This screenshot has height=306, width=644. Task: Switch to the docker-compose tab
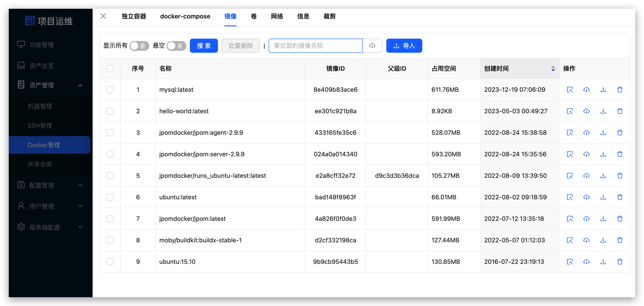coord(185,16)
